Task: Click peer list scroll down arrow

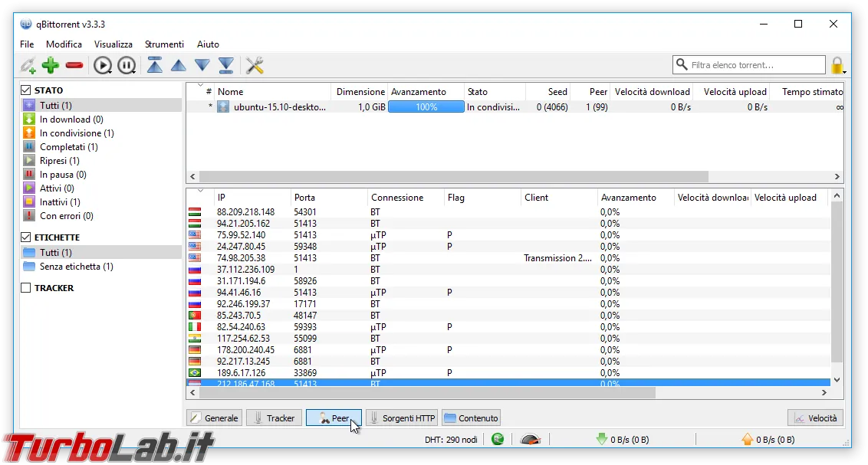Action: (x=837, y=380)
